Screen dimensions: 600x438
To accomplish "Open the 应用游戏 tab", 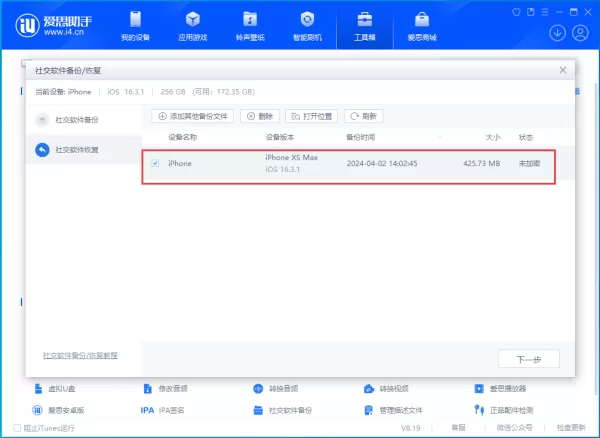I will tap(192, 26).
